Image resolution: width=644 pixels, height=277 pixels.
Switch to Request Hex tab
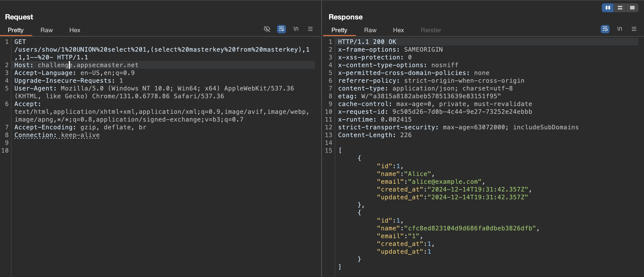pyautogui.click(x=75, y=30)
